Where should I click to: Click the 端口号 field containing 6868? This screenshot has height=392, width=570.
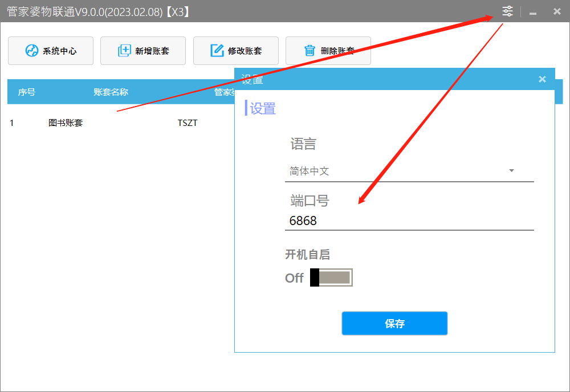click(409, 221)
